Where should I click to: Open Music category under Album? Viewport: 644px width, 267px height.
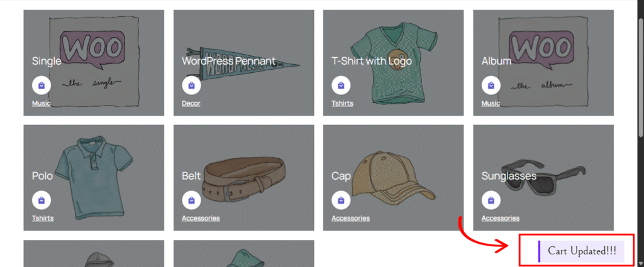click(x=491, y=104)
